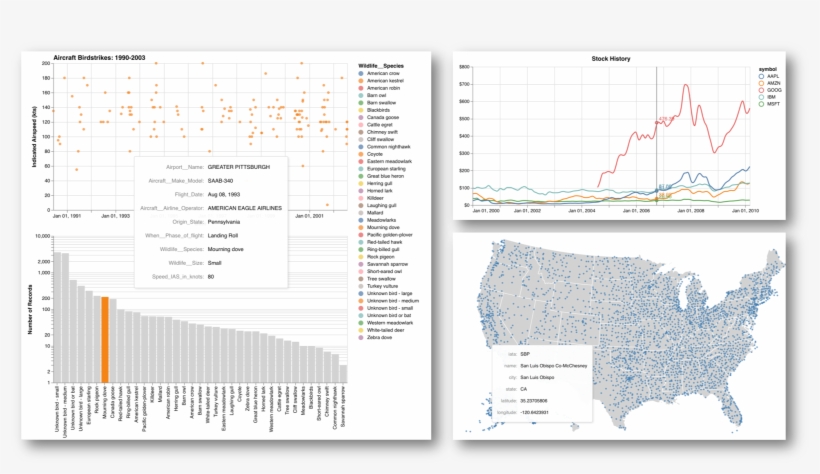Click the GOOG data point on the rule

point(655,123)
